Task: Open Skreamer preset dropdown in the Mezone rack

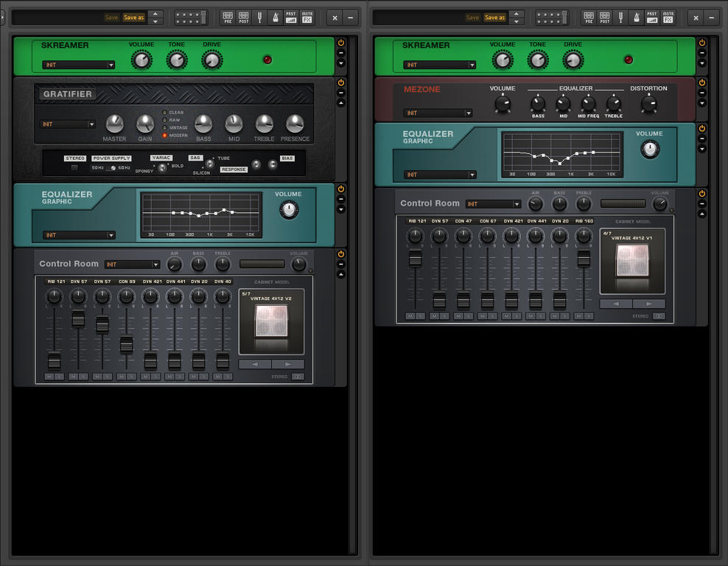Action: tap(439, 65)
